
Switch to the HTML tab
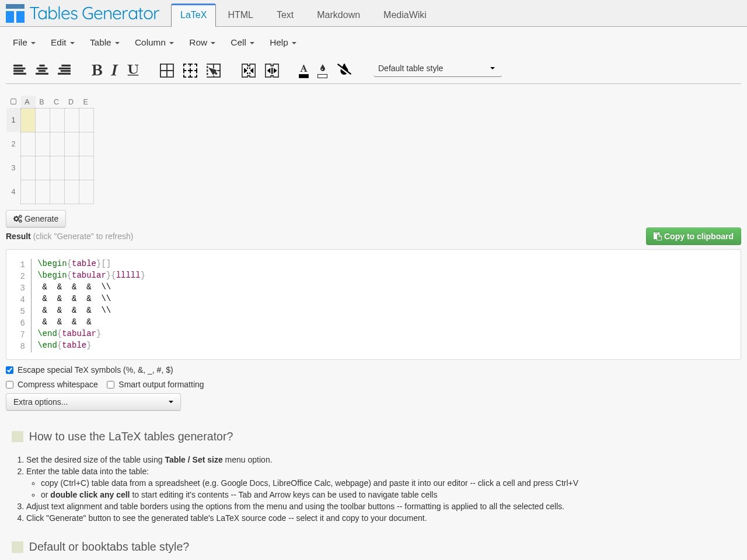pyautogui.click(x=240, y=15)
